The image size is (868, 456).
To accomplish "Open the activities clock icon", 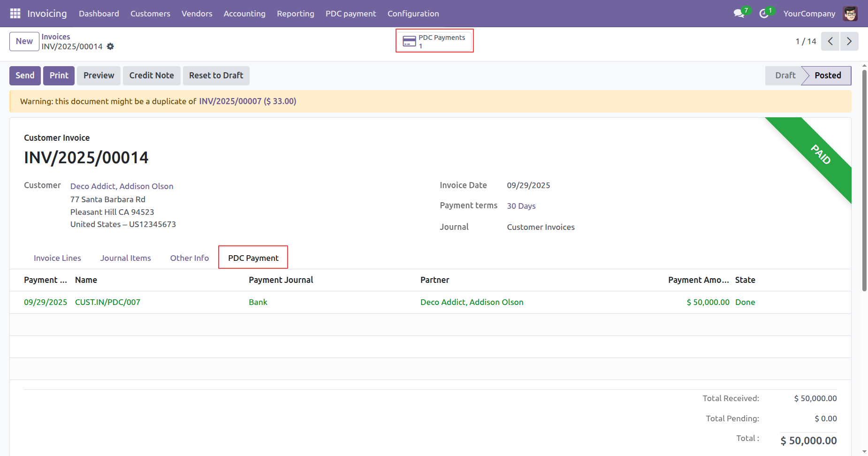I will coord(764,14).
